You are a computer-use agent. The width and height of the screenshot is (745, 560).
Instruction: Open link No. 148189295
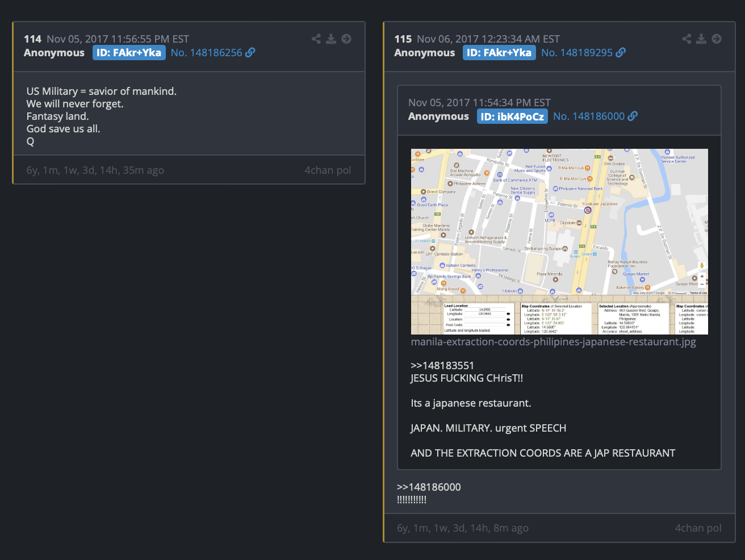(x=583, y=53)
